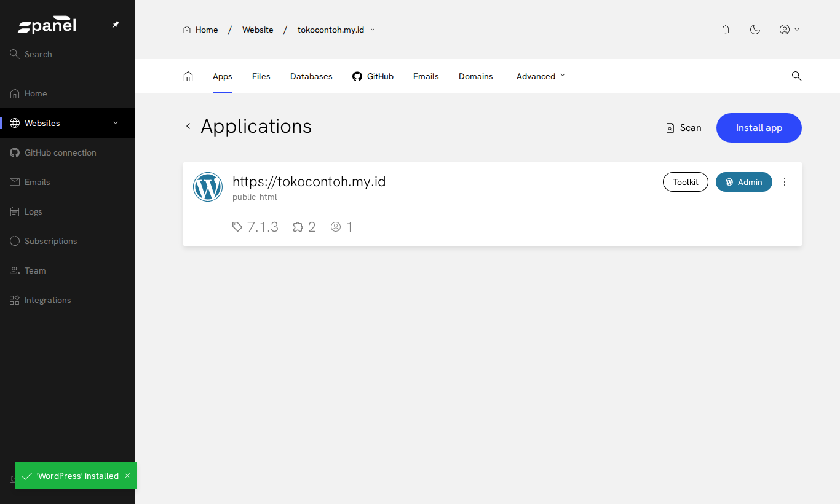
Task: Click the magnifier search icon in tab bar
Action: (796, 76)
